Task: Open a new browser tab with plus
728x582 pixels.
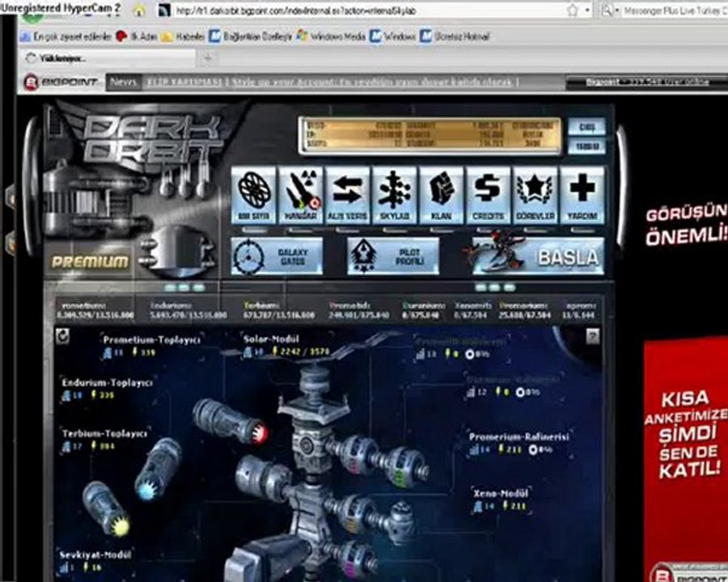Action: pyautogui.click(x=208, y=58)
